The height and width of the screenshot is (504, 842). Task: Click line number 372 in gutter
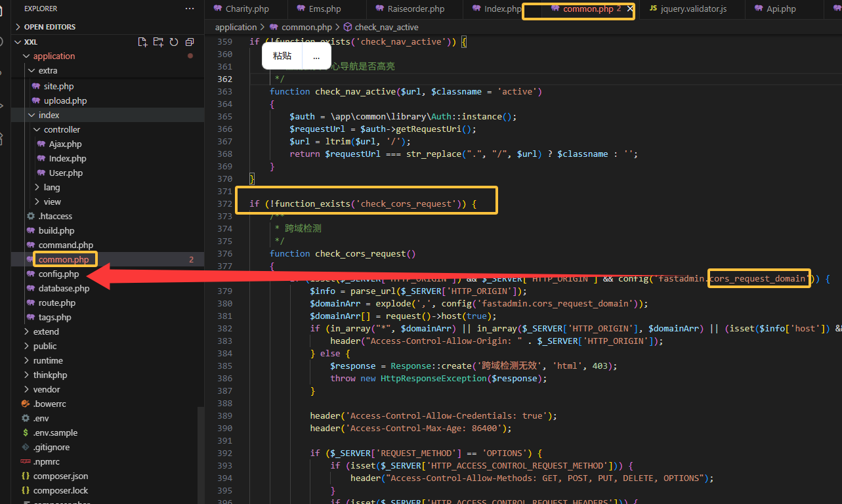224,204
